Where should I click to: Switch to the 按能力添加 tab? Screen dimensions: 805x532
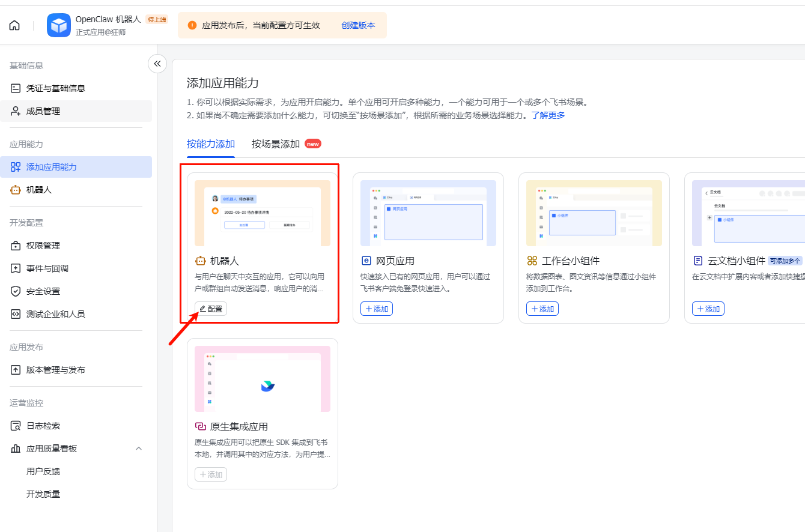(211, 144)
